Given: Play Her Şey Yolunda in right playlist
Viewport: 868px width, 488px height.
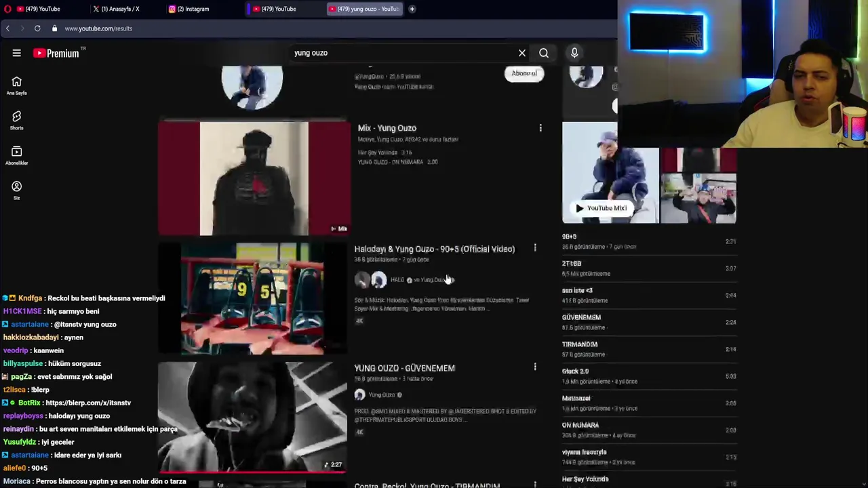Looking at the screenshot, I should (x=649, y=481).
